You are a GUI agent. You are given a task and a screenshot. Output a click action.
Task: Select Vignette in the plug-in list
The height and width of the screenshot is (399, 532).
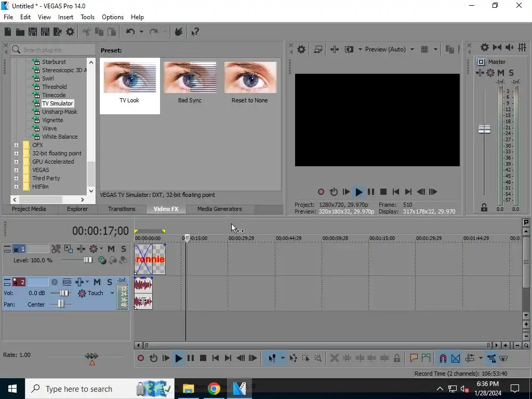coord(52,120)
